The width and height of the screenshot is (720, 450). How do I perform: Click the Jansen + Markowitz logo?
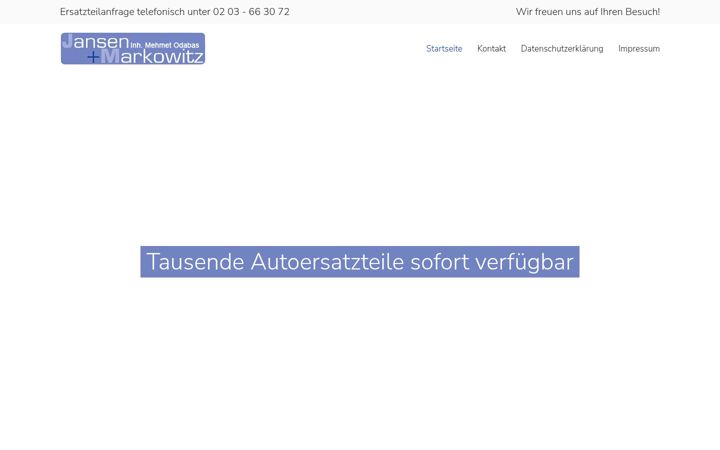click(133, 49)
